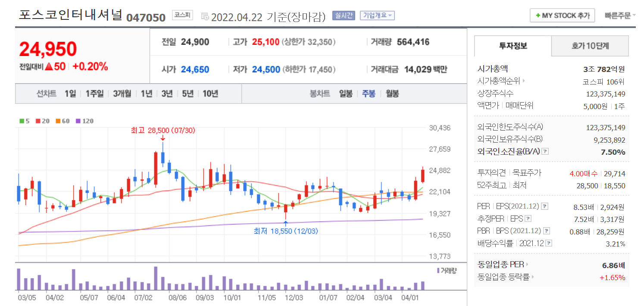Click the 배당수익률 value 3.21%

(x=615, y=244)
